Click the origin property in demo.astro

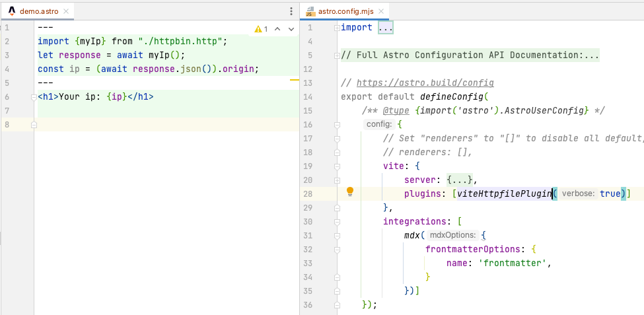tap(238, 69)
